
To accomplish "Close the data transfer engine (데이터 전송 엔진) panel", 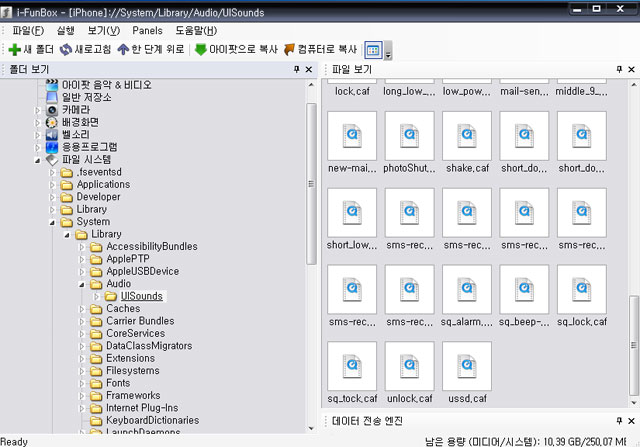I will pos(631,421).
